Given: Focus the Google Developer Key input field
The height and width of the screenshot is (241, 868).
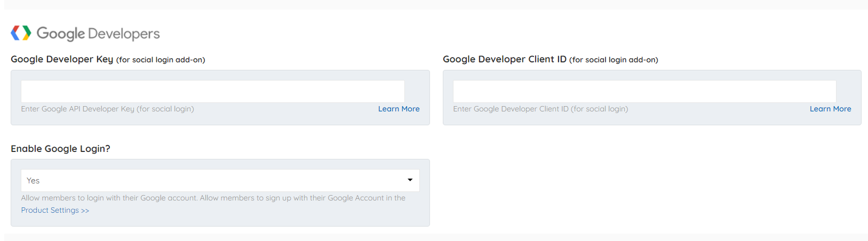Looking at the screenshot, I should tap(213, 91).
